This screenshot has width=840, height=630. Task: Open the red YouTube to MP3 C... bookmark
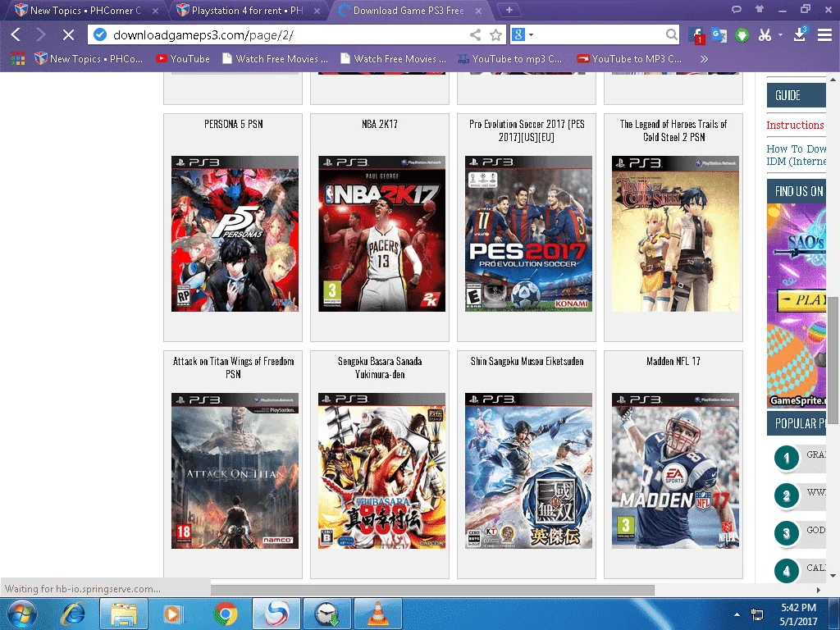629,59
